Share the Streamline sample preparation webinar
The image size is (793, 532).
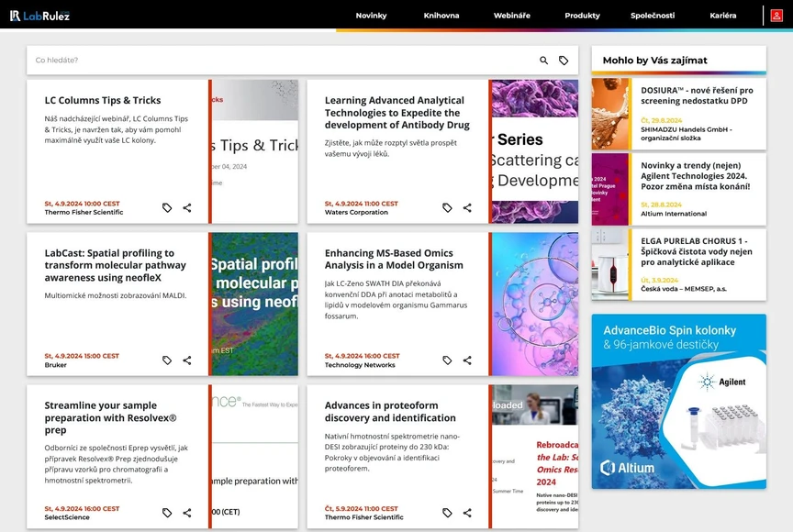187,513
